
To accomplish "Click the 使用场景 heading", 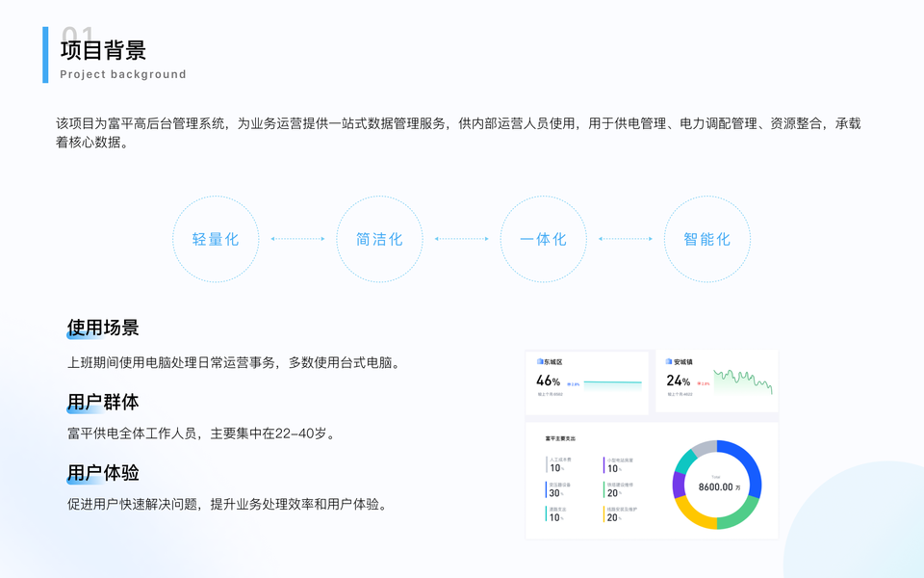I will [103, 328].
